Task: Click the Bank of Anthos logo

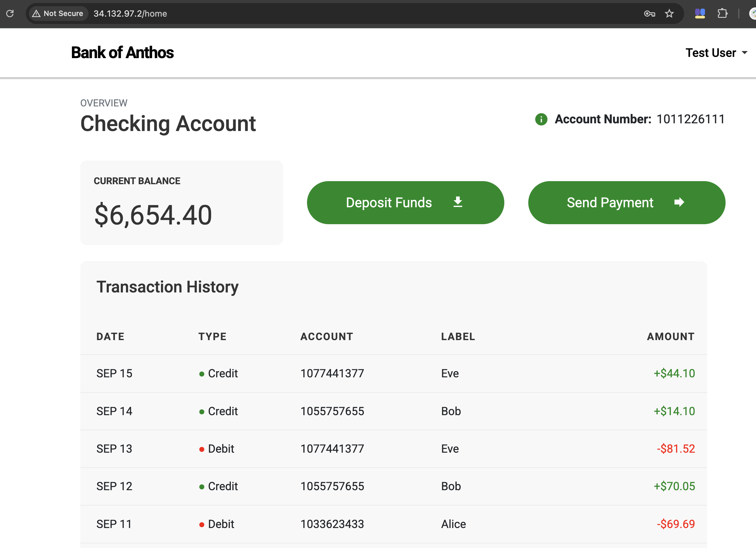Action: pos(122,53)
